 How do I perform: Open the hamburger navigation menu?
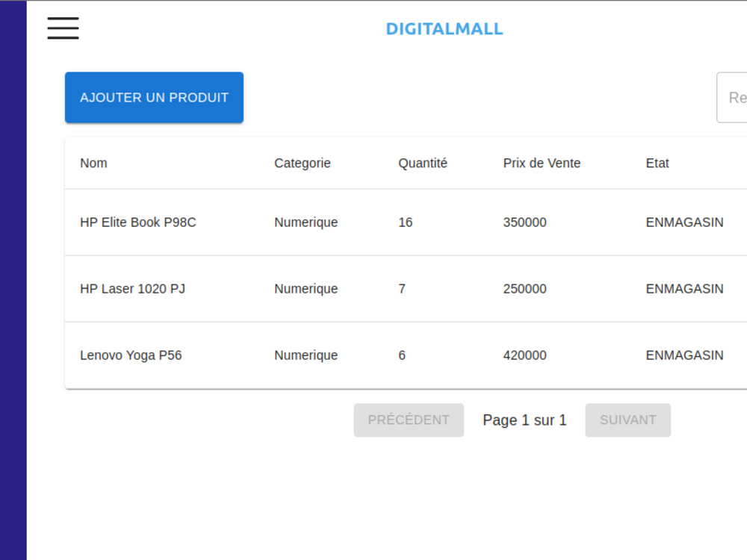click(x=63, y=28)
